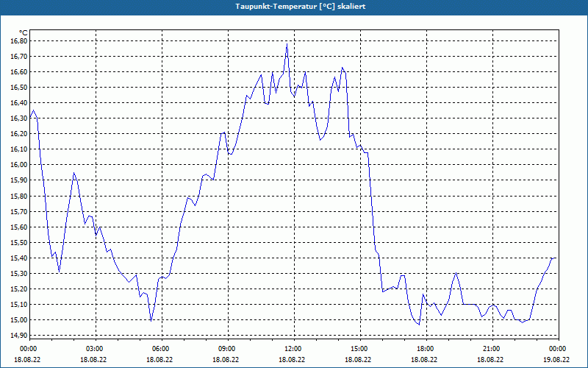588x368 pixels.
Task: Select the 03:00 time label
Action: 93,349
